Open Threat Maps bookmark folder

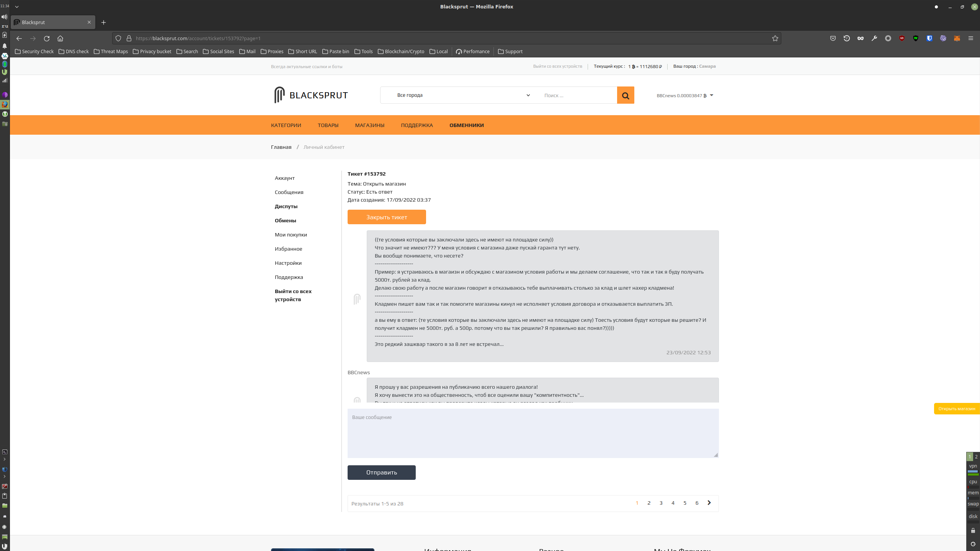[x=111, y=51]
